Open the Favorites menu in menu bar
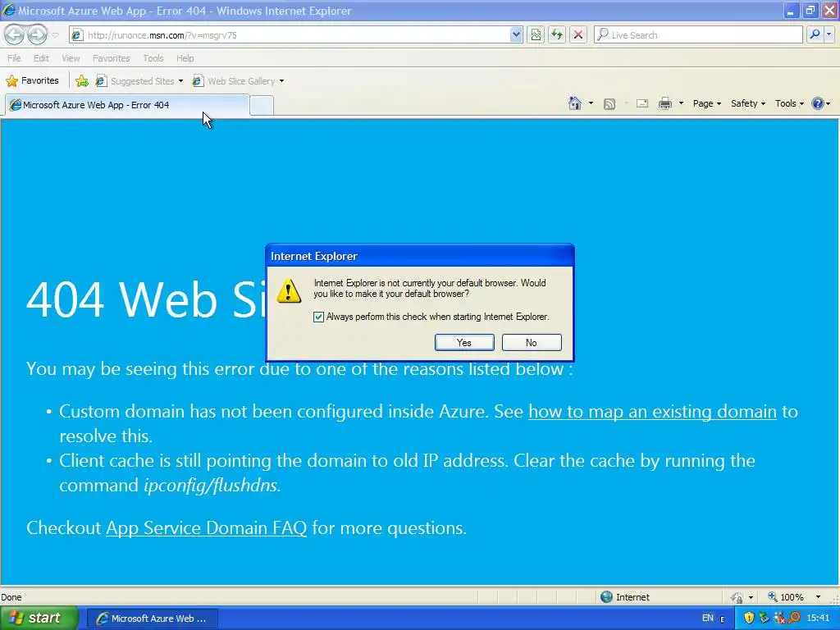Image resolution: width=840 pixels, height=630 pixels. coord(112,58)
